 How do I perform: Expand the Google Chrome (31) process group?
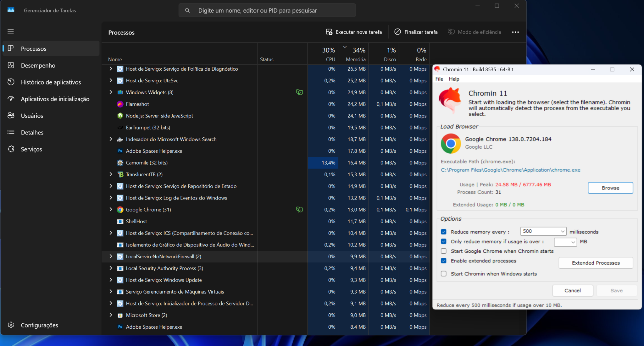click(111, 209)
